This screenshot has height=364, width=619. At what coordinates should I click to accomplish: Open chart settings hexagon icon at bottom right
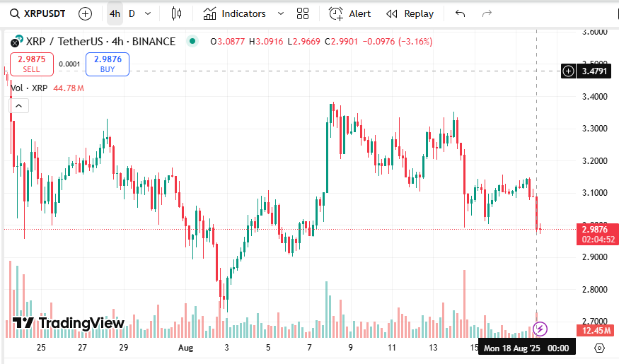(x=600, y=348)
